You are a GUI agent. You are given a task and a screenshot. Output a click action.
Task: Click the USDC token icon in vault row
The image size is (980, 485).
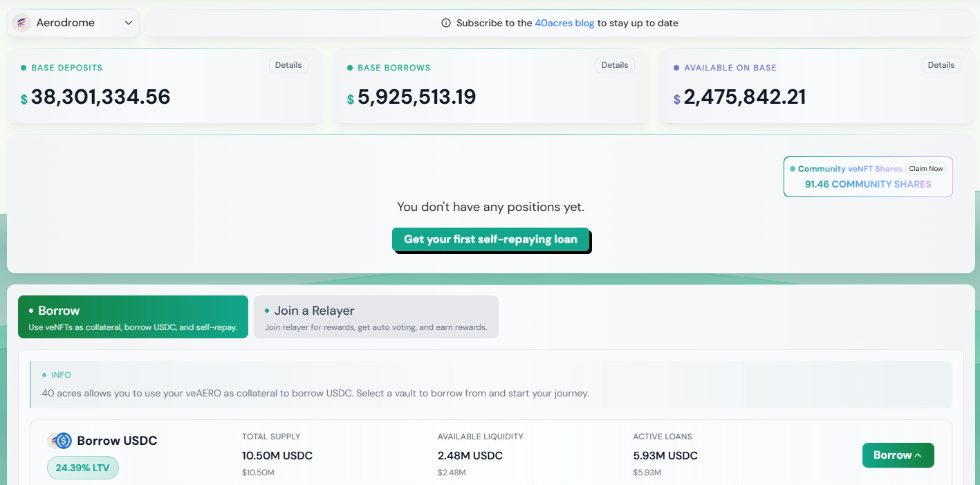click(x=64, y=441)
